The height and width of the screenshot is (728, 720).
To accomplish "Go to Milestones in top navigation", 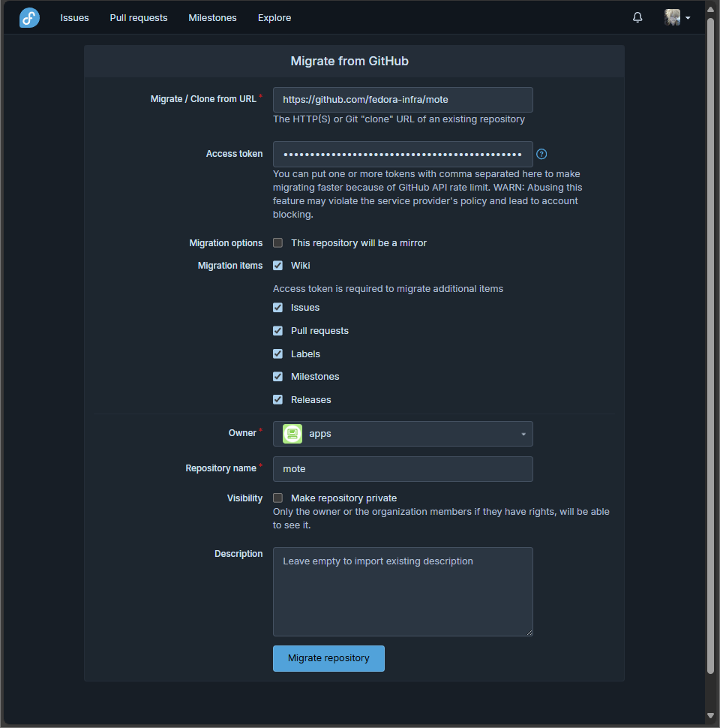I will (212, 17).
